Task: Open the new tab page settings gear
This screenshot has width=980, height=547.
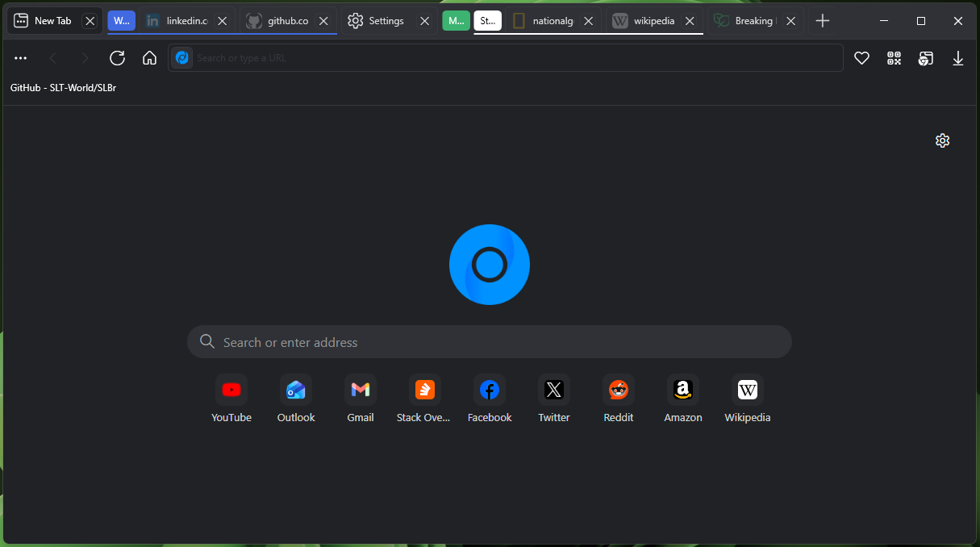Action: point(942,140)
